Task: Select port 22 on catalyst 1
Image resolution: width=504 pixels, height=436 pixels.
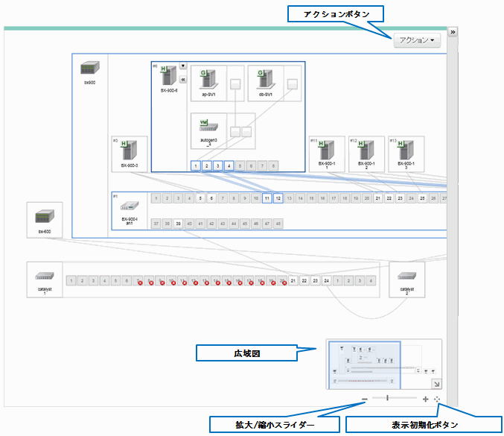Action: (x=304, y=280)
